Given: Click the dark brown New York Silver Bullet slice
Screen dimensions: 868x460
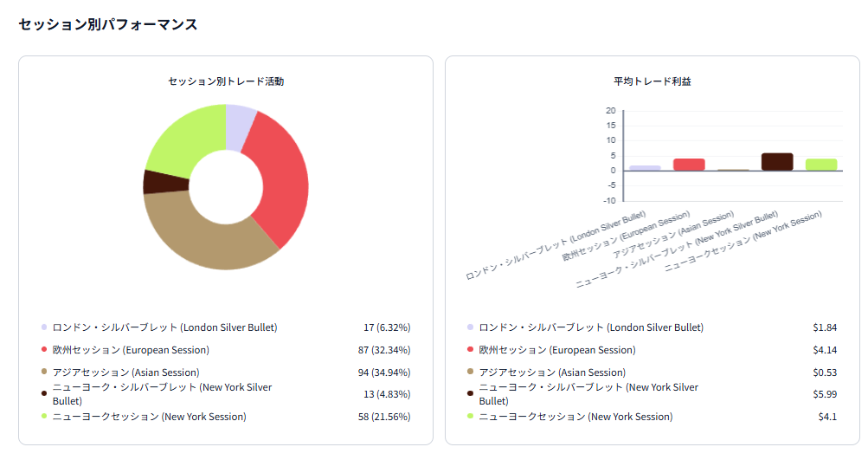Looking at the screenshot, I should 156,182.
